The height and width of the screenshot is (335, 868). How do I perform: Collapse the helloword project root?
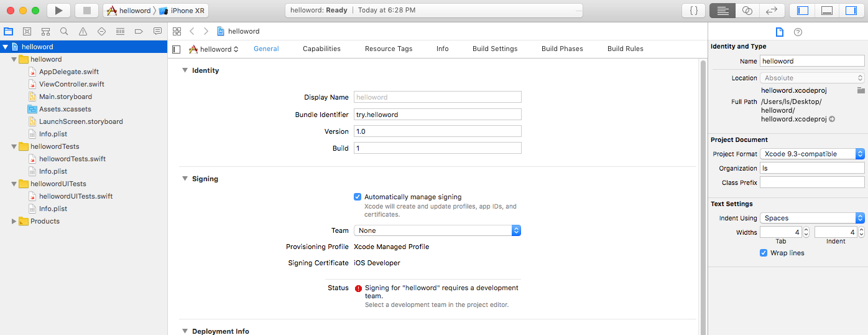[x=6, y=47]
